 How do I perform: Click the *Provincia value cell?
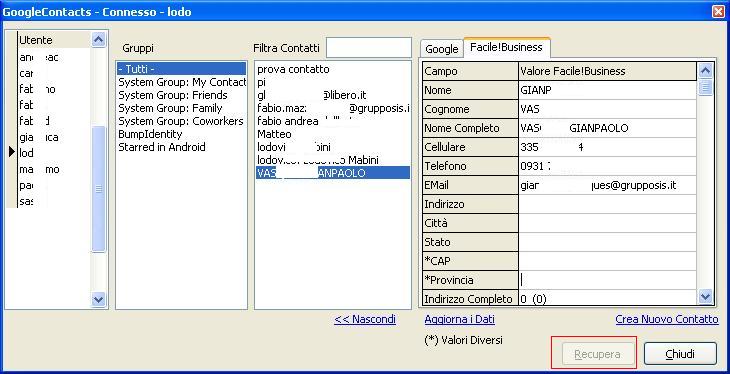607,280
